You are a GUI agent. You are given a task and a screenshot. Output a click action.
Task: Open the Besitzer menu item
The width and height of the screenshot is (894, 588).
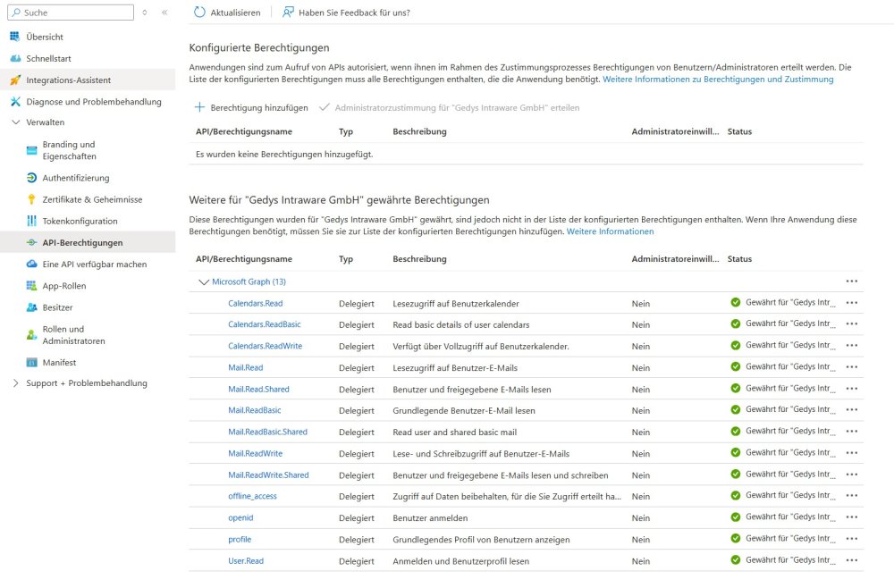57,307
